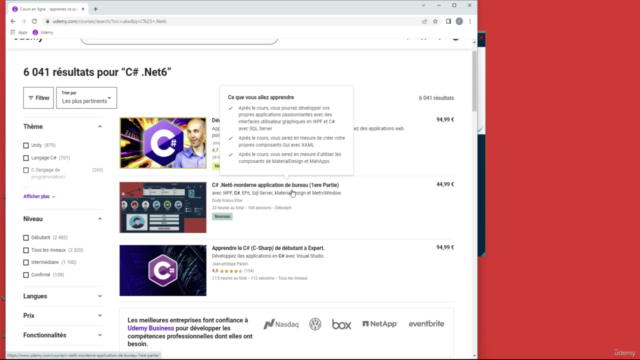Screen dimensions: 640x360
Task: Check the Intermédiaire level checkbox
Action: [x=26, y=262]
